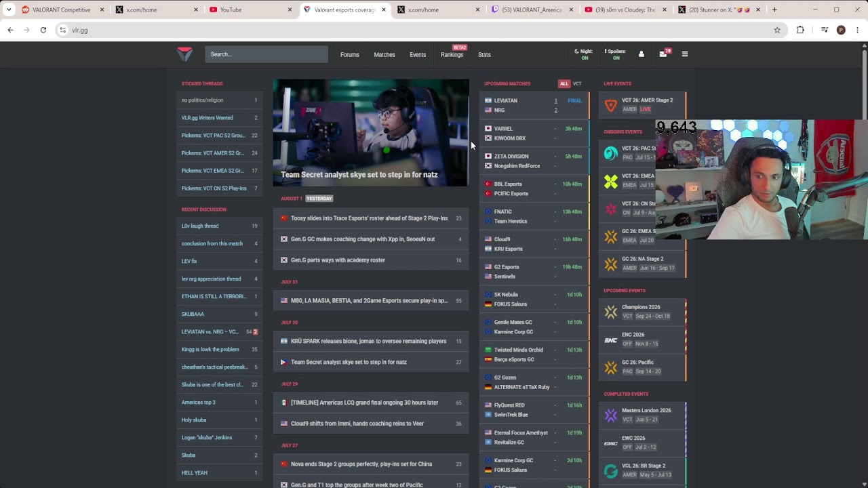
Task: Click the VCT 26: CN event pink logo
Action: pos(611,209)
